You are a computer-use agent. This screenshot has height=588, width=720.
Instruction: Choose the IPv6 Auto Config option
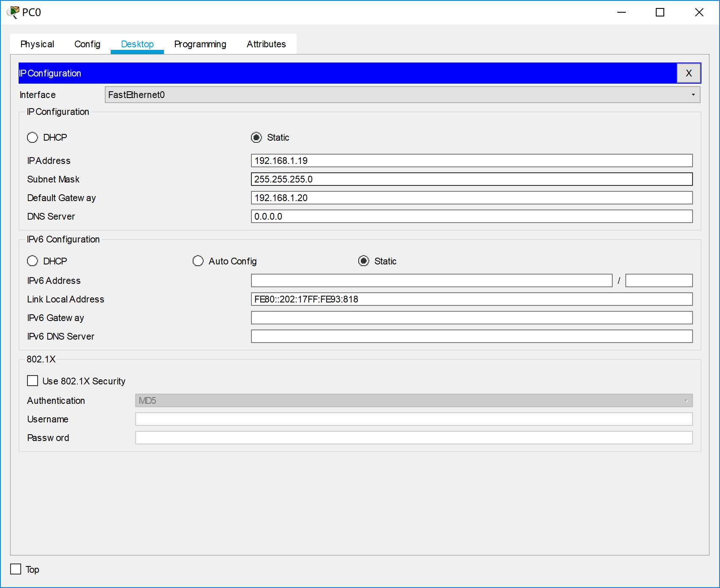(198, 261)
